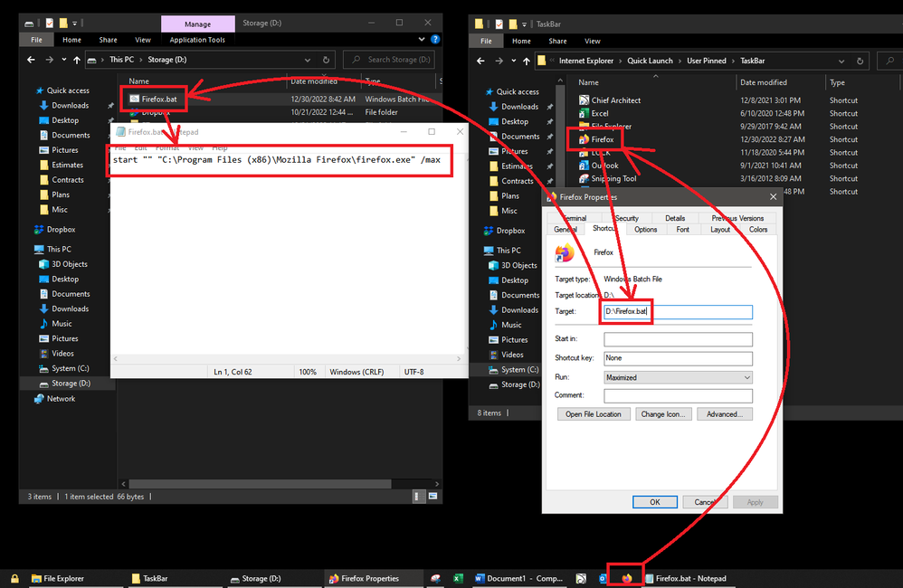The image size is (903, 588).
Task: Select Firefox shortcut in TaskBar folder
Action: click(x=603, y=139)
